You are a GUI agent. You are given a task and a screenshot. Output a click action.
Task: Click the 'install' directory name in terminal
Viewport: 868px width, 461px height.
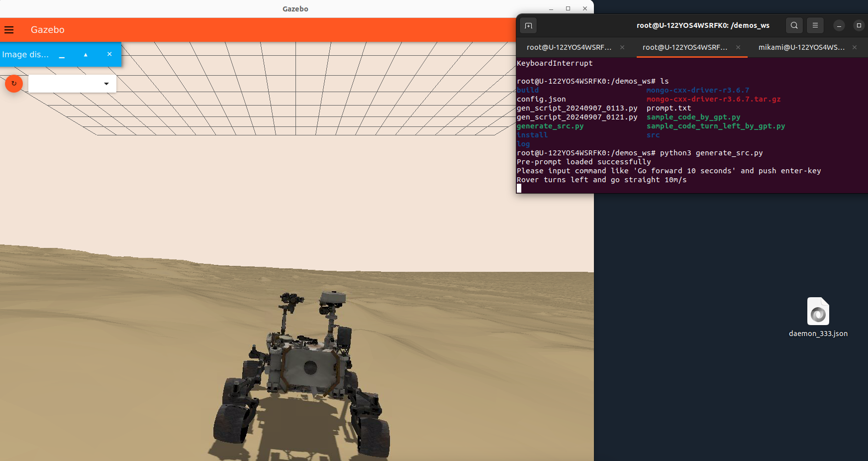coord(532,135)
